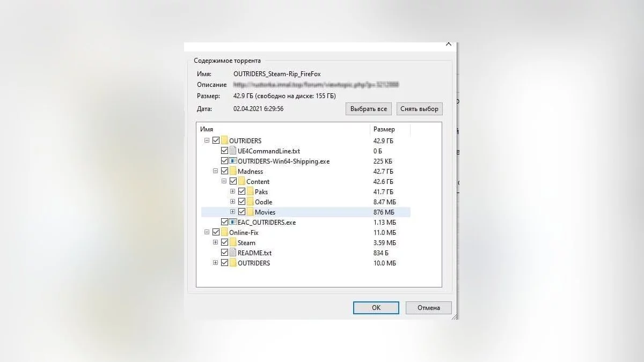
Task: Expand the Steam folder node
Action: pos(216,242)
